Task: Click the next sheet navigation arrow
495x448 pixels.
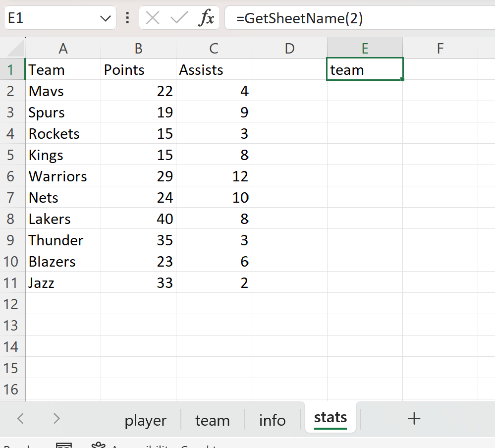Action: pos(56,420)
